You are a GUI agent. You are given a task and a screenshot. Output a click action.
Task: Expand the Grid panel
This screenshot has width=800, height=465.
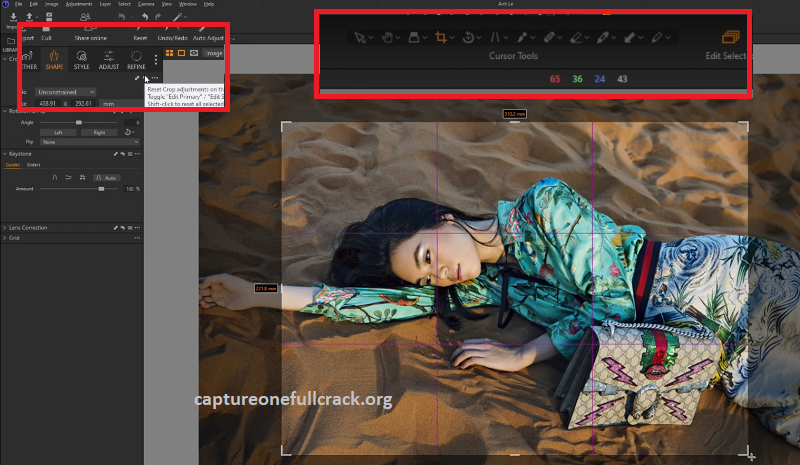[5, 238]
